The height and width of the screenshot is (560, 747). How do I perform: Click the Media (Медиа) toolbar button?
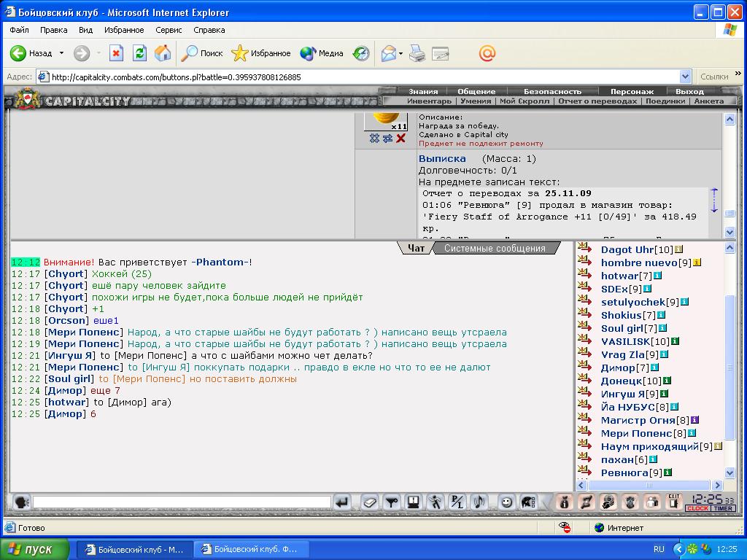click(322, 53)
